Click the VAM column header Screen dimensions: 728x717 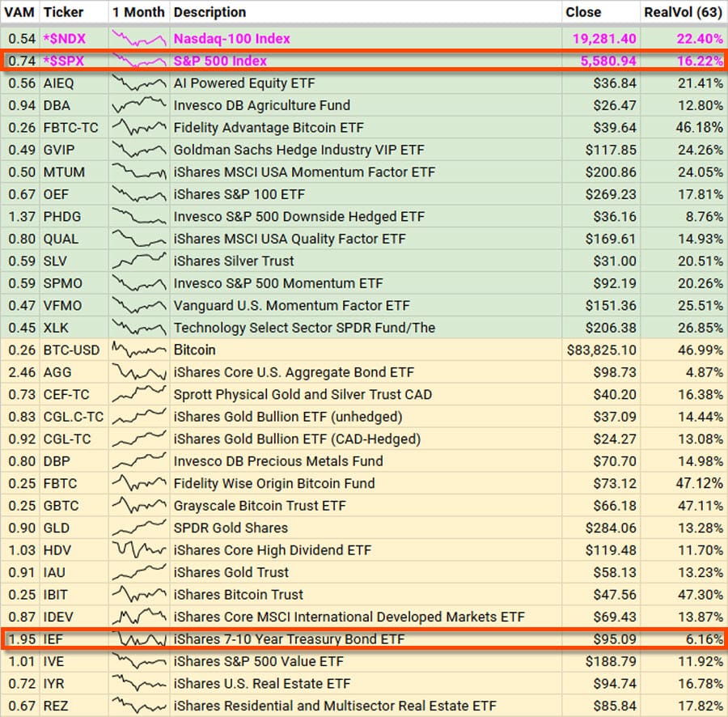point(20,12)
